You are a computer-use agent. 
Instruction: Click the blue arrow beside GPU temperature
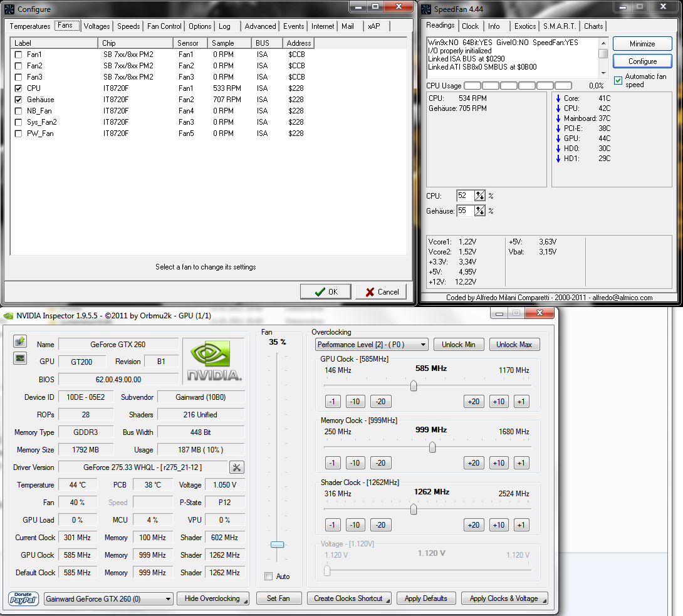558,138
